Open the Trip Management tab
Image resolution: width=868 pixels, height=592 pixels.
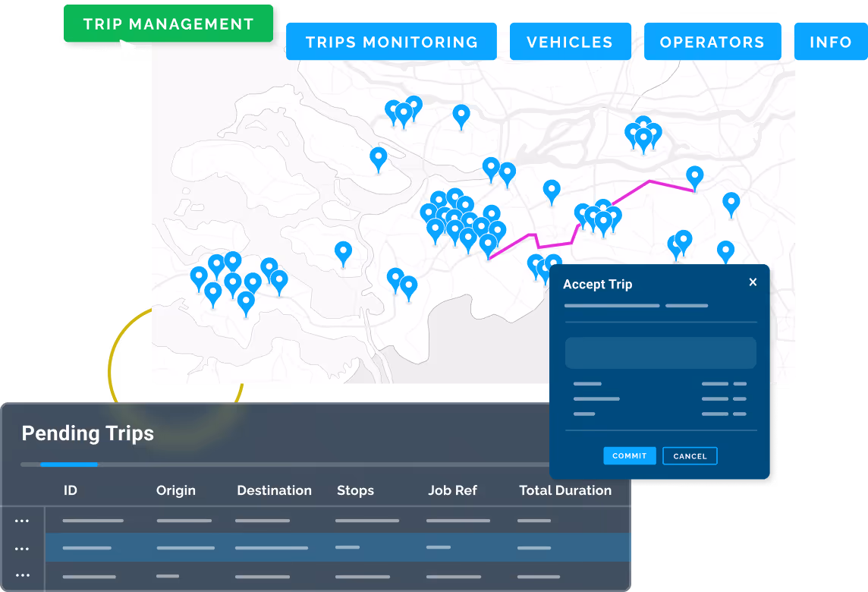pos(168,24)
